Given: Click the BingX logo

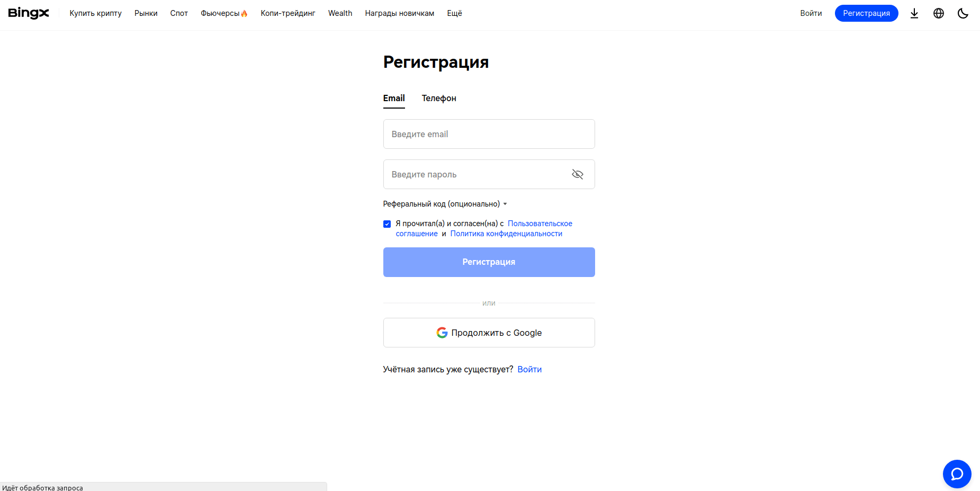Looking at the screenshot, I should pos(29,13).
